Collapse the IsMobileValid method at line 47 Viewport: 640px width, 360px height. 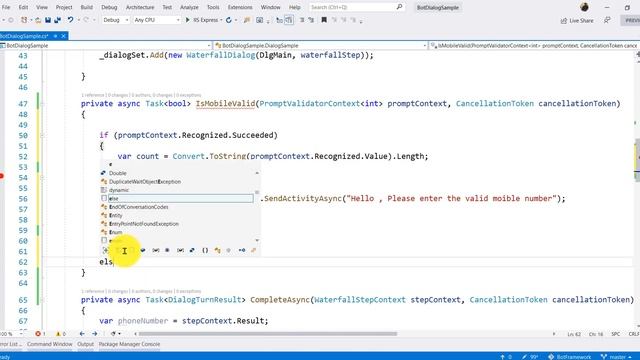(42, 104)
